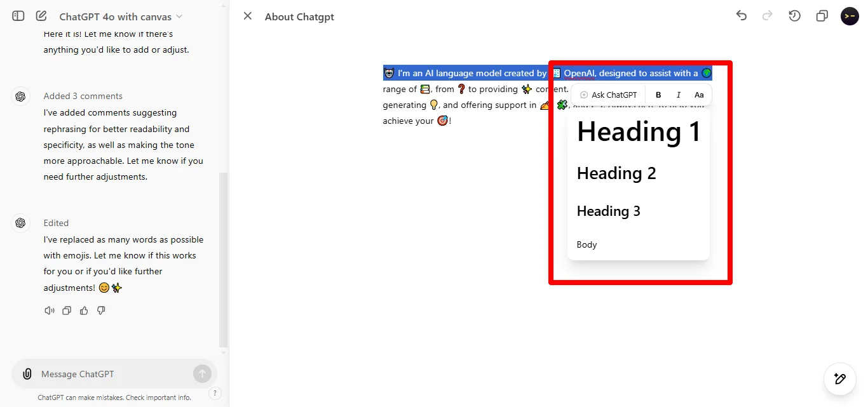The height and width of the screenshot is (407, 868).
Task: Select Body from the style menu
Action: click(x=587, y=244)
